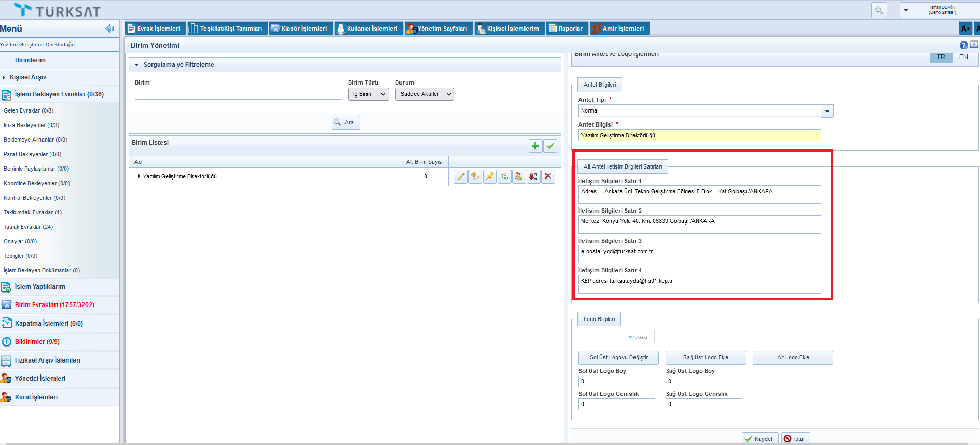Viewport: 980px width, 445px height.
Task: Expand the Yazılım Geliştirme Direktörlüğü tree row
Action: click(139, 176)
